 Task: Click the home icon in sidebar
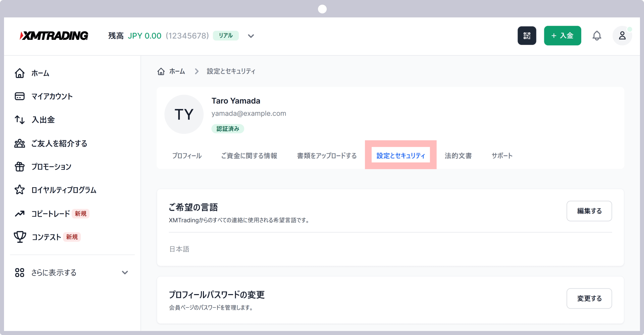pyautogui.click(x=20, y=73)
